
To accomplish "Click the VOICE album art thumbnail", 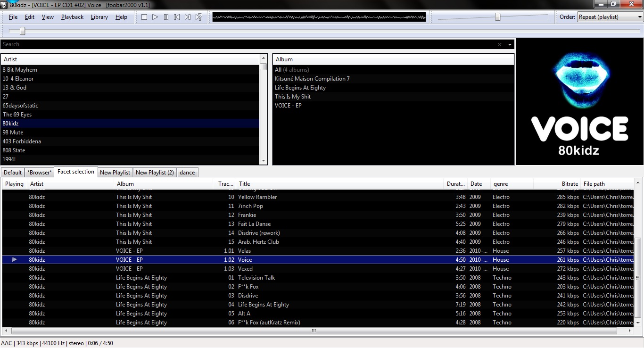I will 579,102.
